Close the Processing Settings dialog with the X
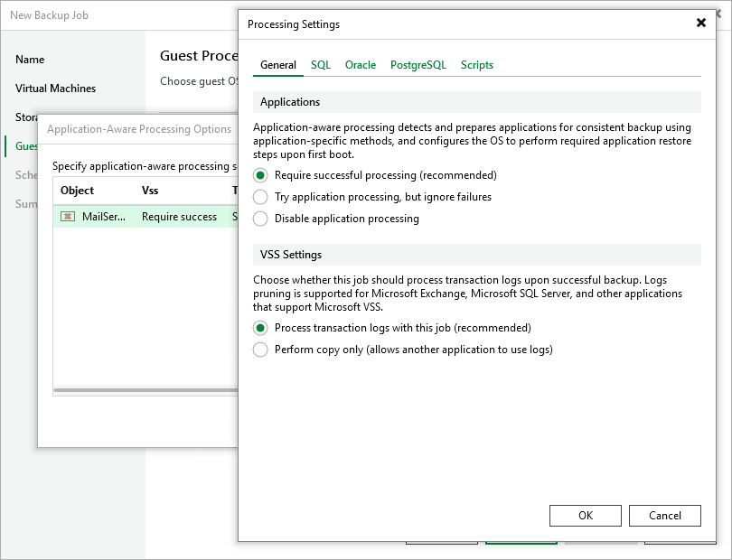Viewport: 732px width, 560px height. point(701,23)
